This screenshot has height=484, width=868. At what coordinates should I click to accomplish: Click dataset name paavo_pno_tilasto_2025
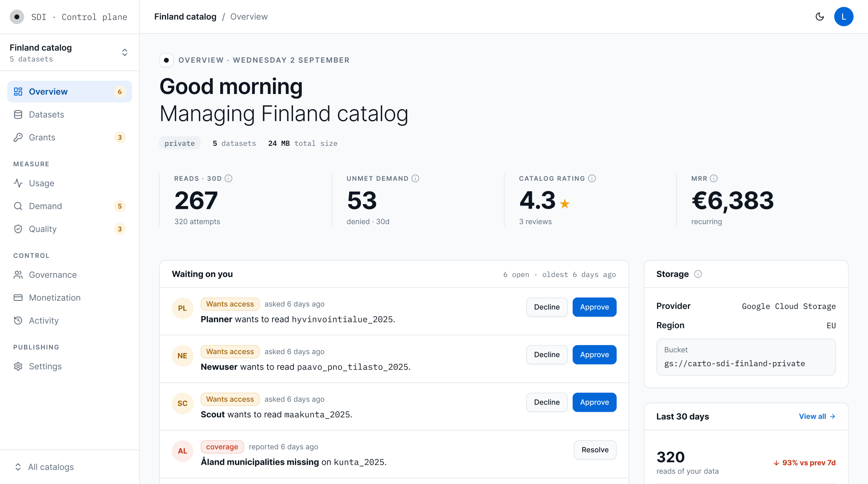tap(352, 367)
